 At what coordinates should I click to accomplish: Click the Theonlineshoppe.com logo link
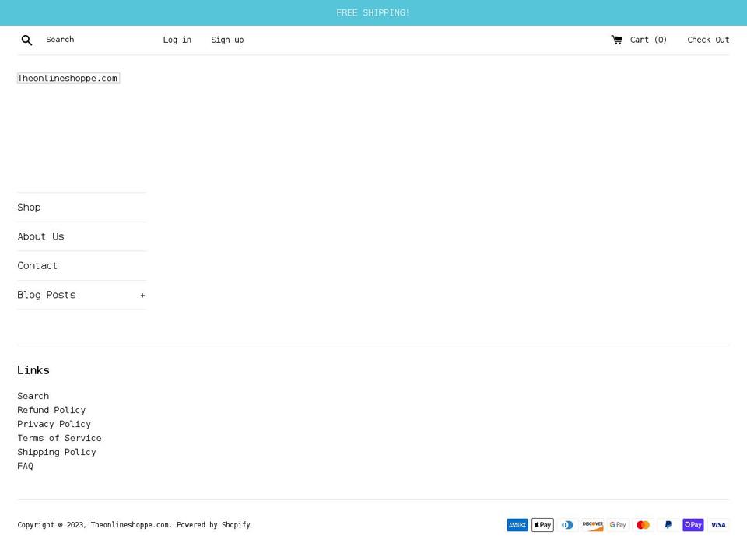(x=68, y=78)
